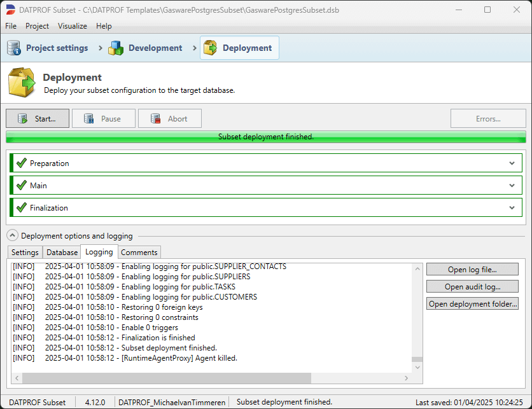Click the large Deployment box icon in header
The width and height of the screenshot is (532, 409).
tap(21, 82)
